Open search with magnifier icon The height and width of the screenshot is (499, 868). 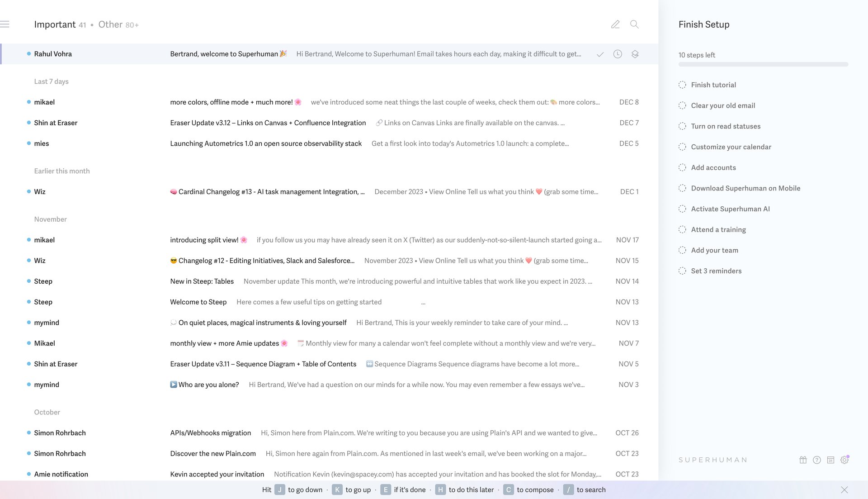tap(634, 24)
